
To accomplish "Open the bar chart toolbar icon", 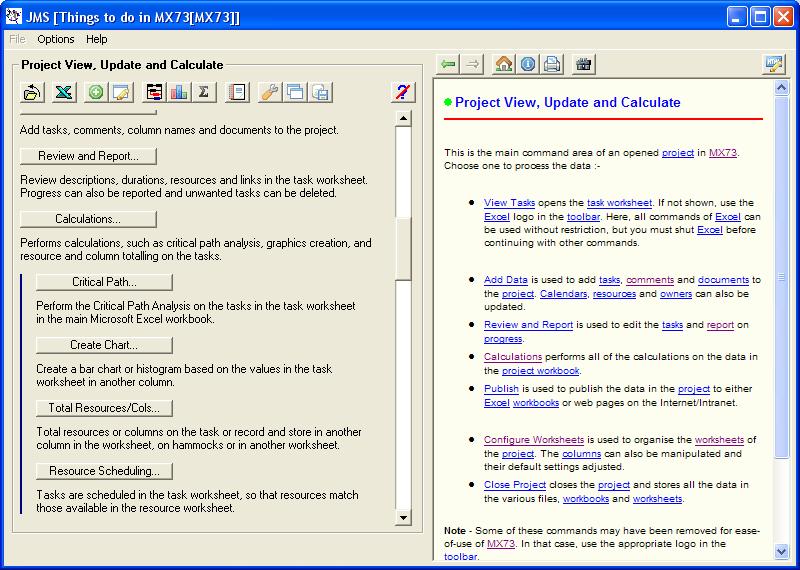I will pyautogui.click(x=179, y=92).
